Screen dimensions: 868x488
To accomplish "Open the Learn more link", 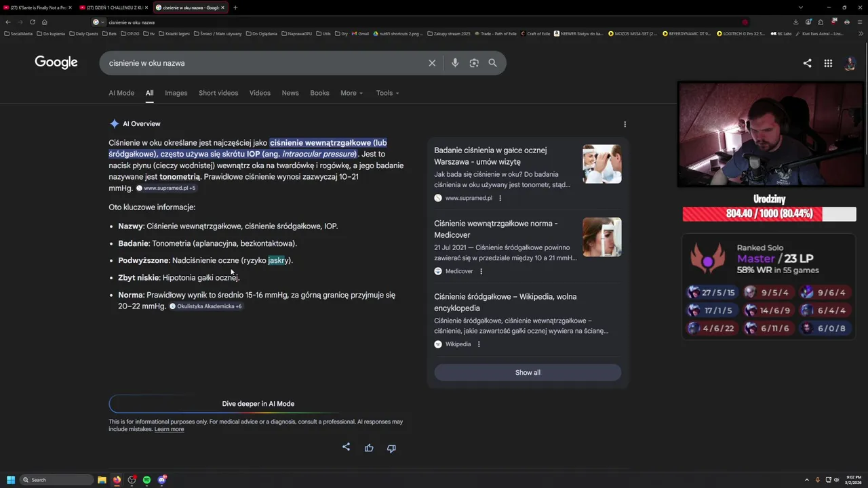I will tap(169, 429).
